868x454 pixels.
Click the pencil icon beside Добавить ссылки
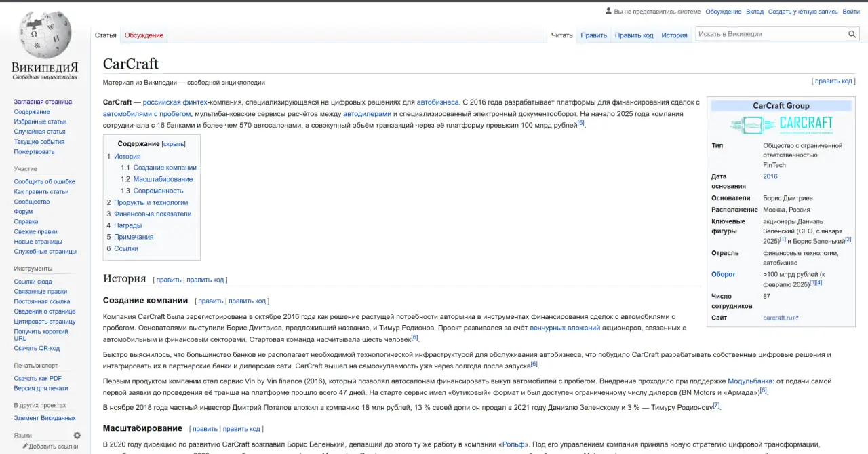pyautogui.click(x=25, y=447)
